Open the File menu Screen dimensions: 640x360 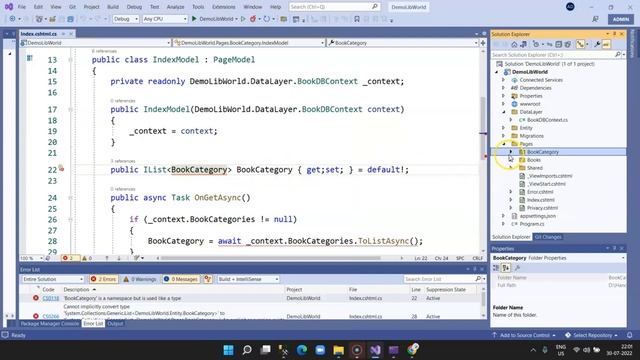[x=22, y=7]
